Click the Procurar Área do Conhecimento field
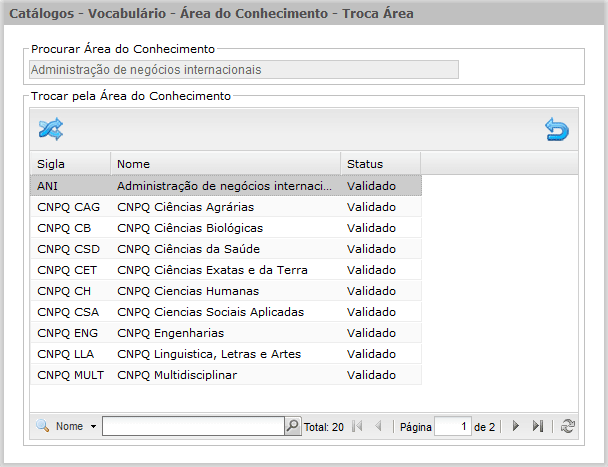Image resolution: width=608 pixels, height=467 pixels. tap(244, 69)
